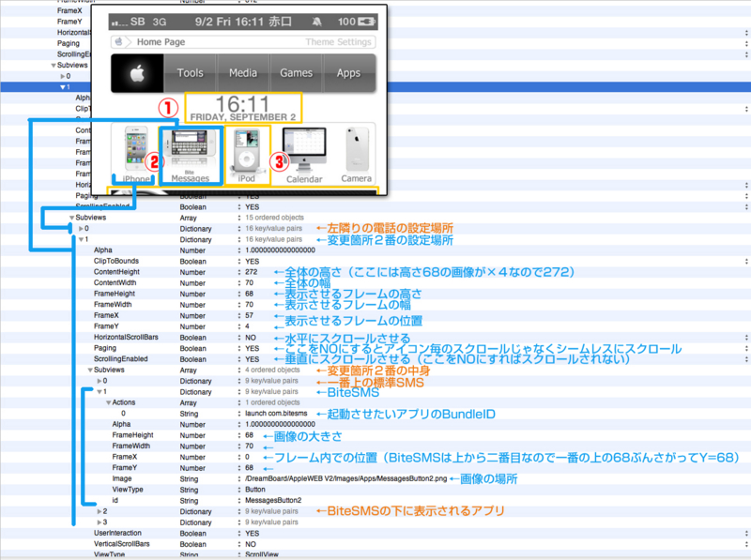Expand item 0 above the highlighted row
Image resolution: width=751 pixels, height=560 pixels.
point(62,76)
